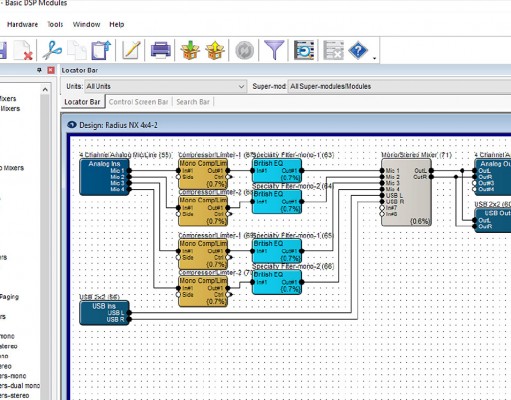Click the grey circular sync icon

244,50
